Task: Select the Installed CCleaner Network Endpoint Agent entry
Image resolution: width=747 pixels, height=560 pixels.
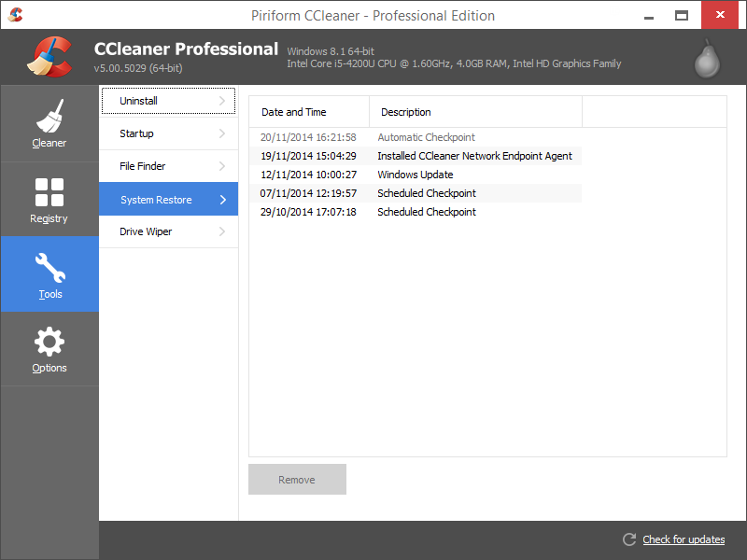Action: coord(475,156)
